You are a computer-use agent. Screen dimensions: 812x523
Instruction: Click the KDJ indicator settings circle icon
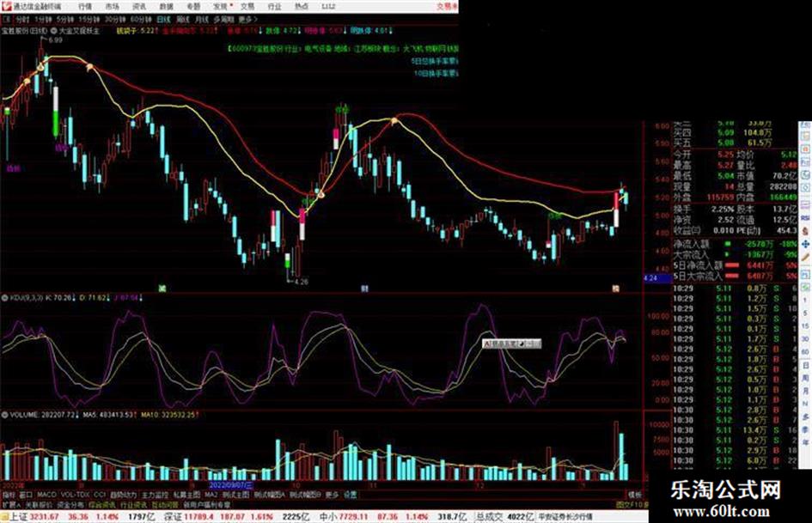[4, 298]
